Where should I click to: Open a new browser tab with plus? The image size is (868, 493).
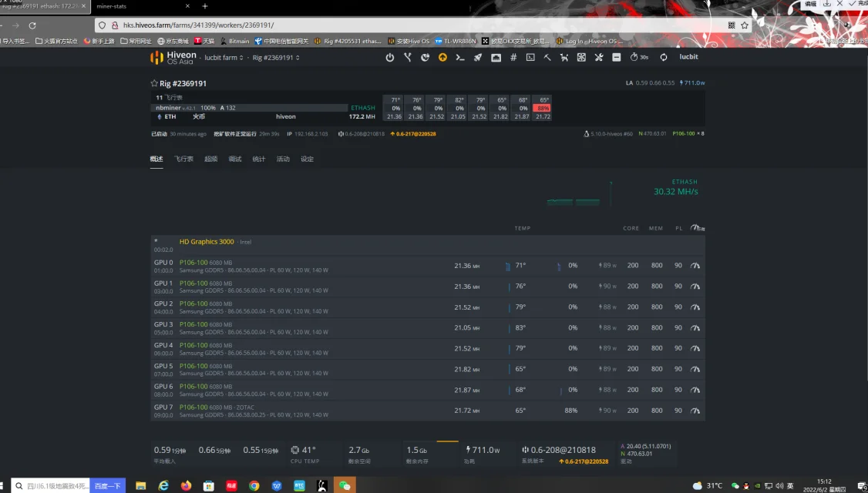[x=205, y=6]
